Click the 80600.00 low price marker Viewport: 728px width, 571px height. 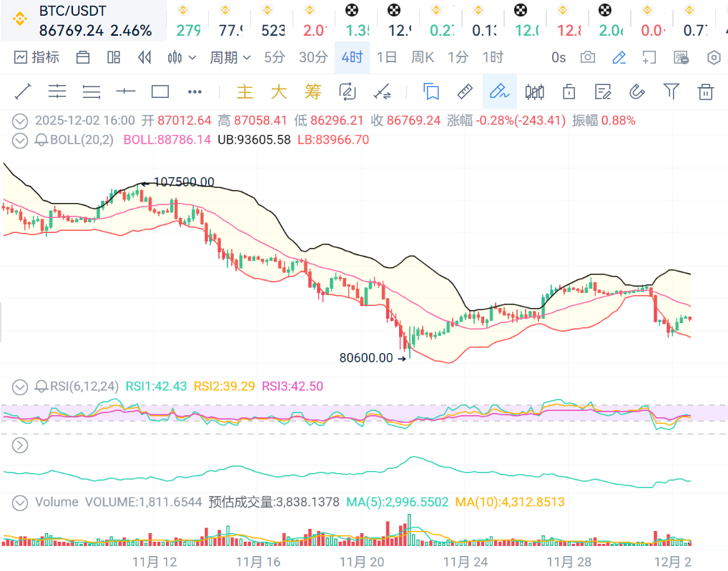click(366, 358)
